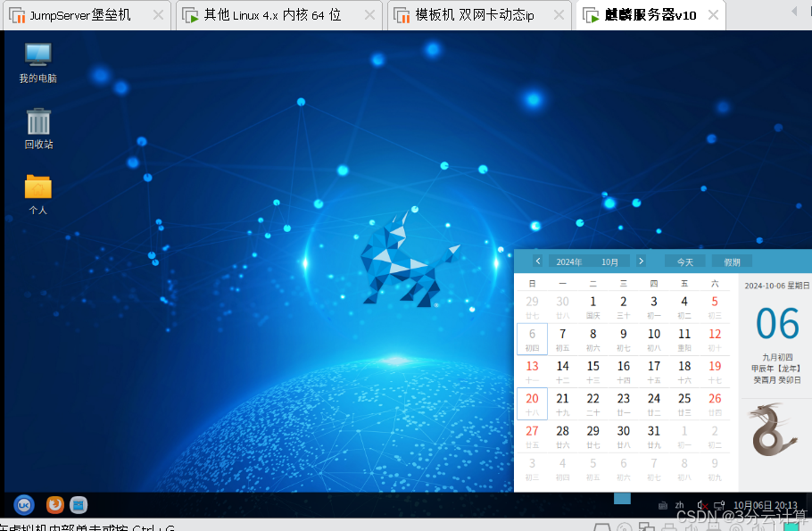Open the 10月 month selector
Viewport: 812px width, 531px height.
pos(610,262)
